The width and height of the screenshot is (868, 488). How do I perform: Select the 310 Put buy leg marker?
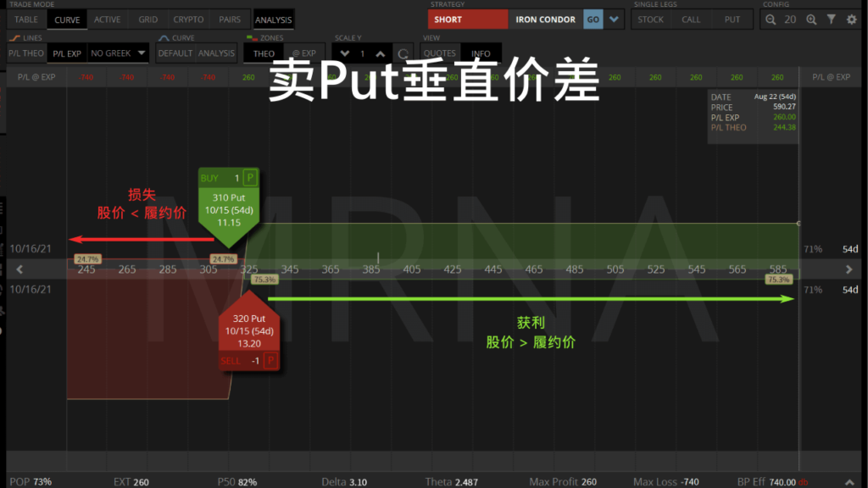pos(229,210)
